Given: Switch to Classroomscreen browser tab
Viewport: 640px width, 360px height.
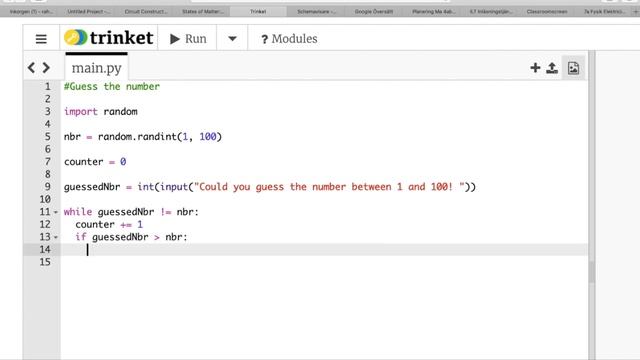Looking at the screenshot, I should 547,11.
